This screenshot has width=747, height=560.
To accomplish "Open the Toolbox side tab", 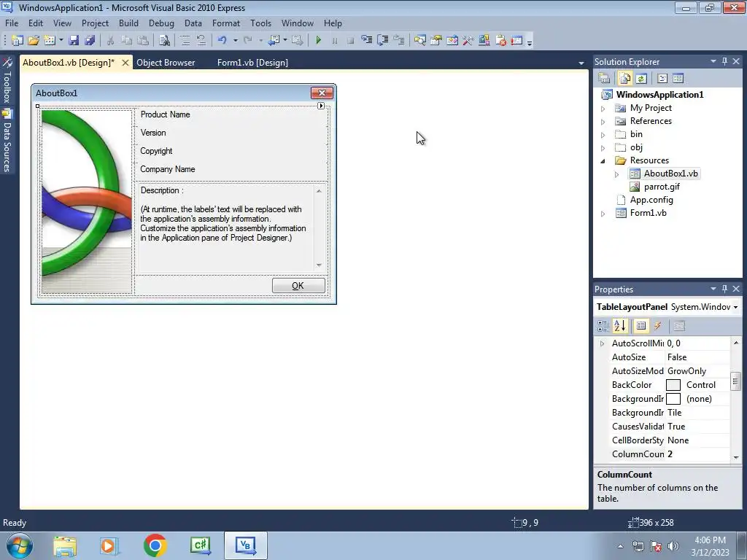I will click(x=7, y=80).
